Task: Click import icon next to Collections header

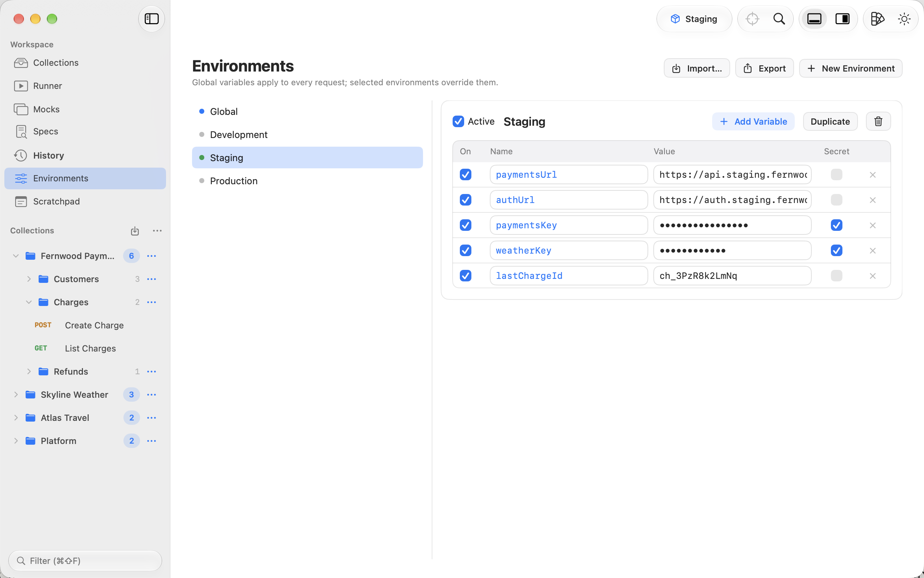Action: click(x=135, y=231)
